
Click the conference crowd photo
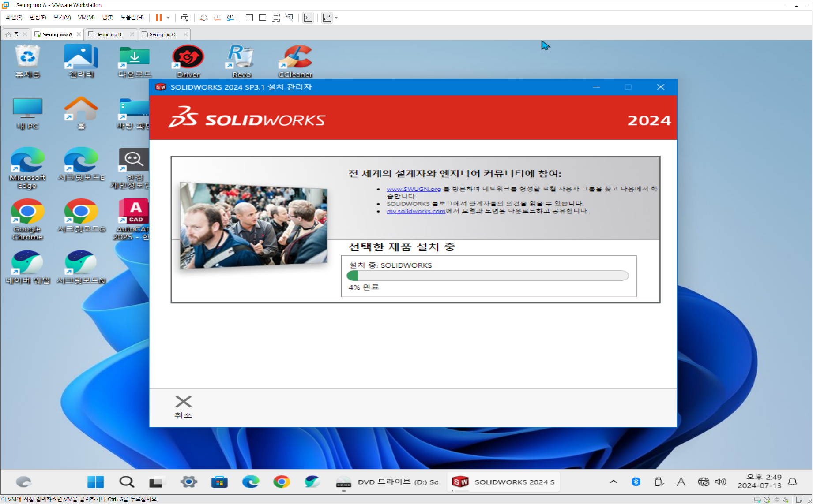(x=253, y=226)
